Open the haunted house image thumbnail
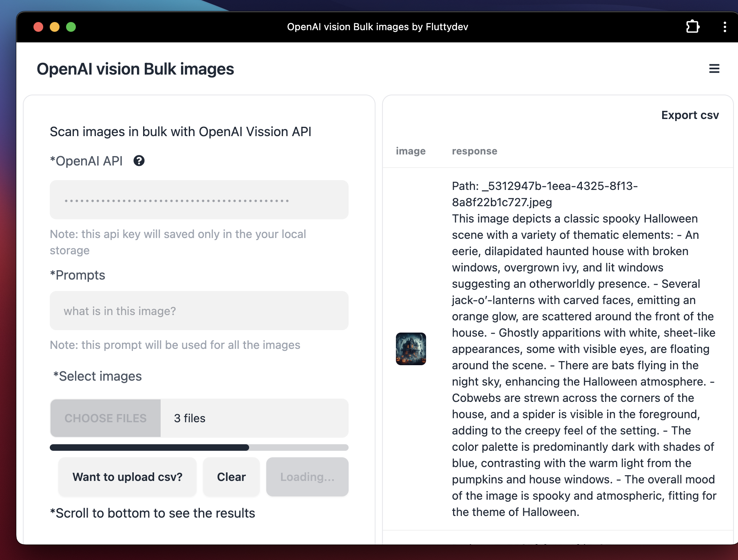This screenshot has width=738, height=560. [411, 349]
